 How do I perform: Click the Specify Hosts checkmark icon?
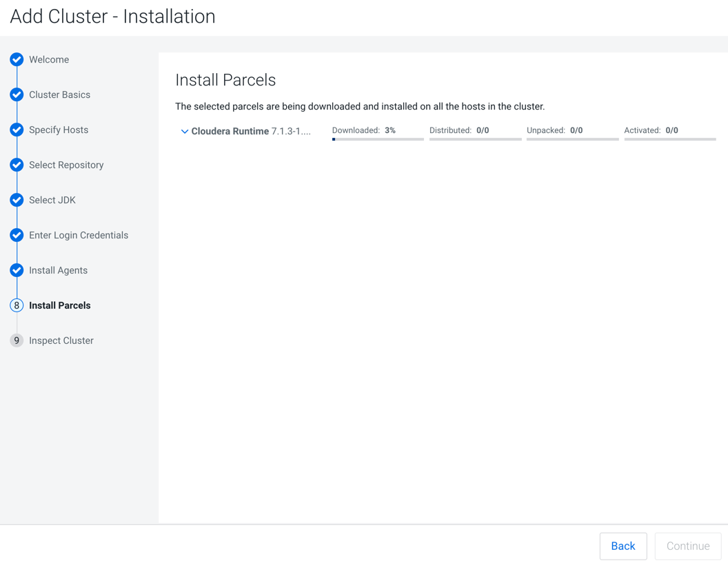pyautogui.click(x=17, y=130)
